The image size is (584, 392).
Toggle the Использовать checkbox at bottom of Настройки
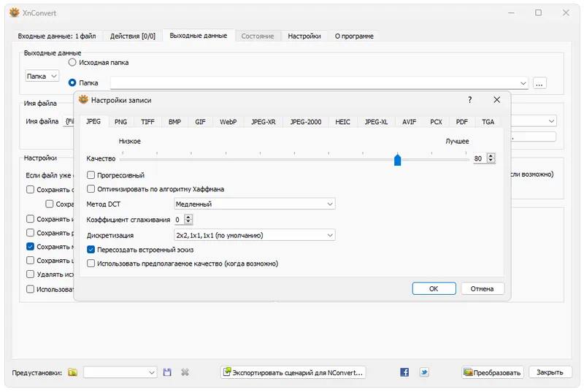pyautogui.click(x=31, y=289)
